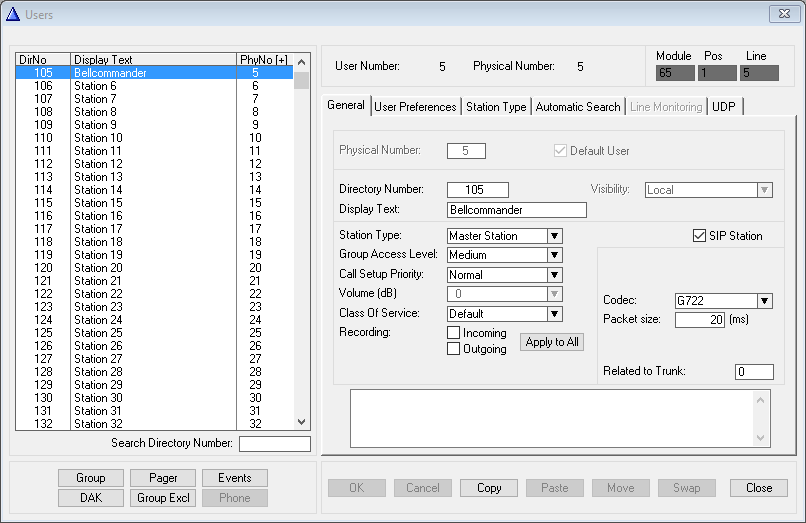Click the Apply to All button
Screen dimensions: 806x523
[x=552, y=342]
